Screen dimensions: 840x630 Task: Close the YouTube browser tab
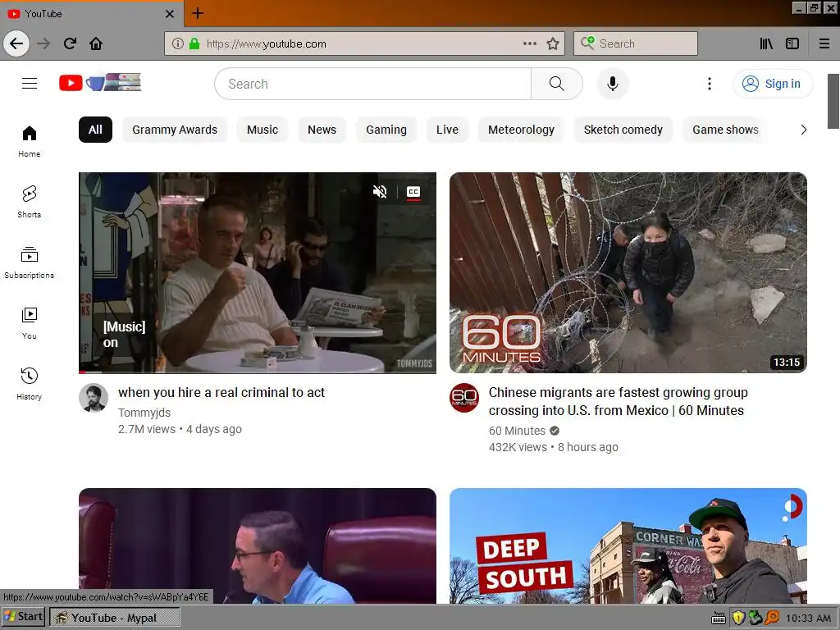[170, 13]
